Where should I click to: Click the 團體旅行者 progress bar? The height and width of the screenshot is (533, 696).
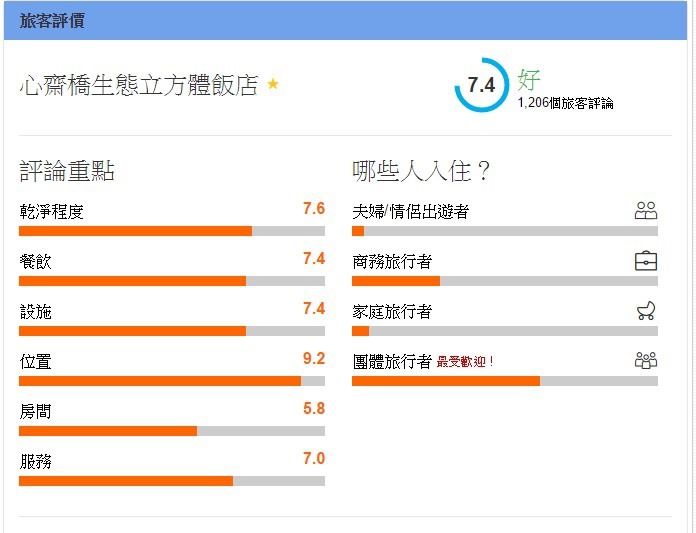point(505,381)
